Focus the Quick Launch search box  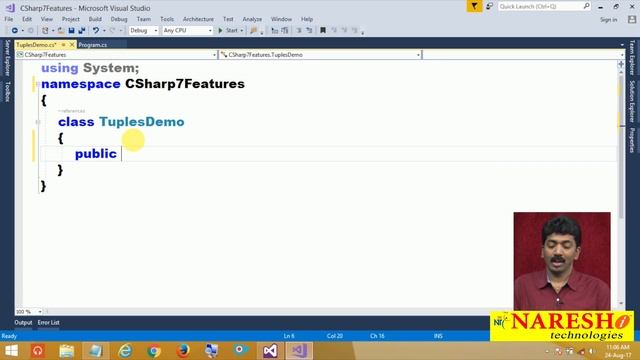(x=544, y=6)
